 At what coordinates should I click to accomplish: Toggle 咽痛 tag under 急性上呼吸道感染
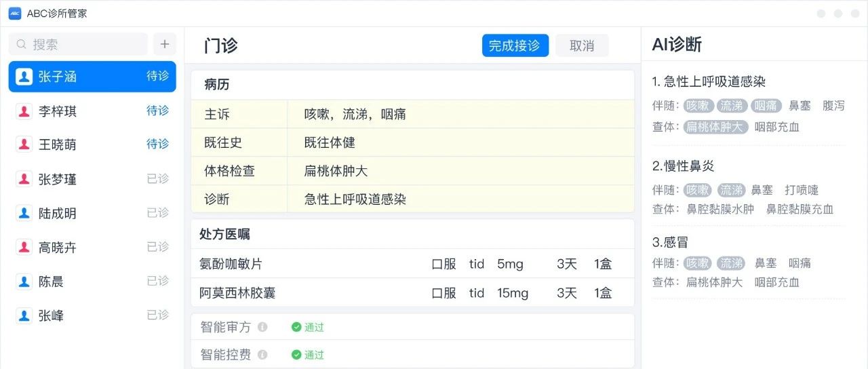tap(766, 106)
